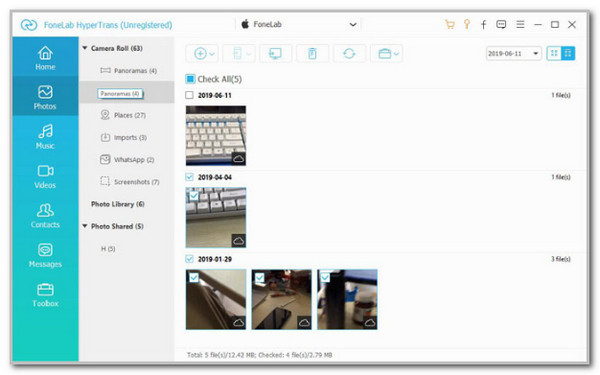Click cloud icon on jar photo

370,323
